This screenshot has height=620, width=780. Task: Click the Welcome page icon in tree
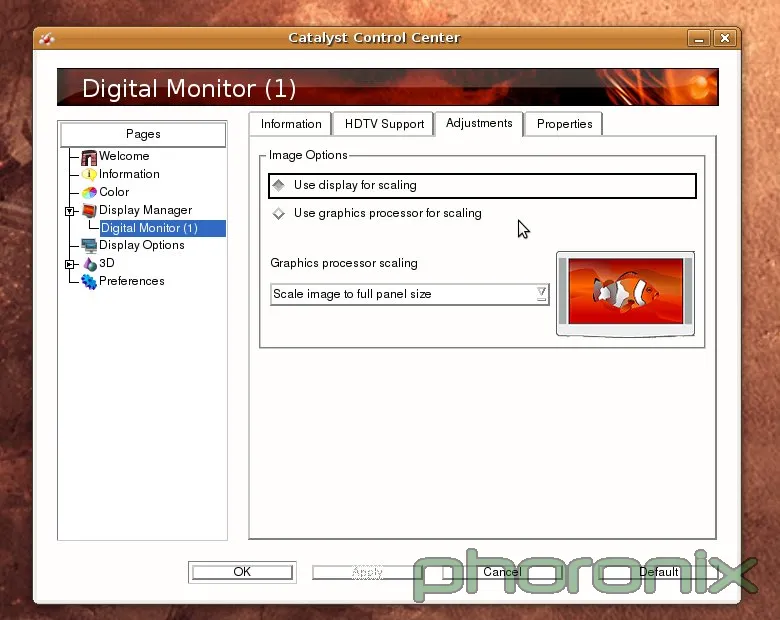point(89,156)
